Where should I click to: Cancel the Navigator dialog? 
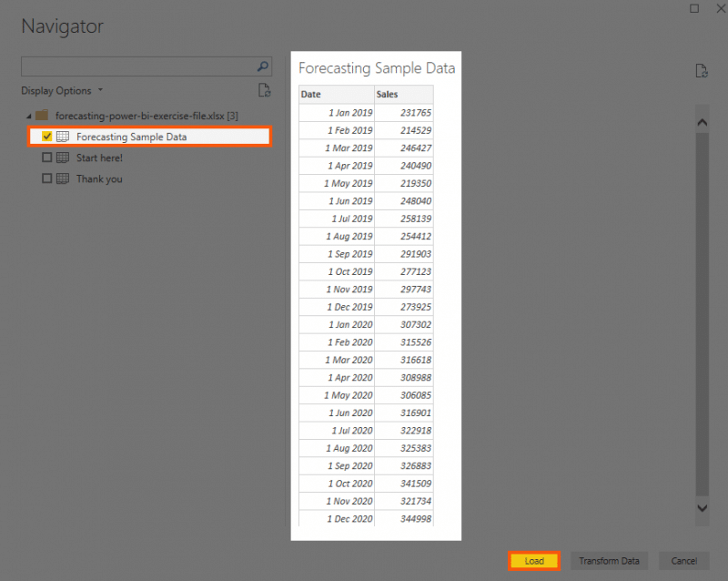pyautogui.click(x=683, y=561)
